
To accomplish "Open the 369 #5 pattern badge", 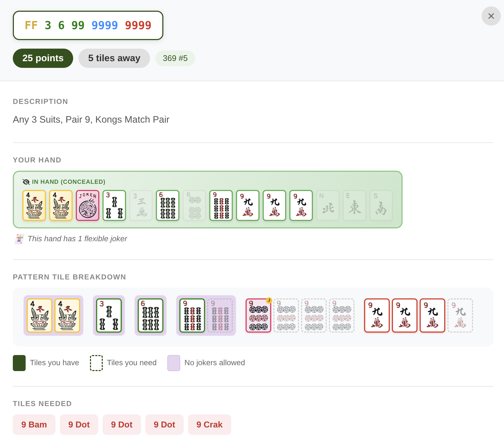I will [x=175, y=58].
